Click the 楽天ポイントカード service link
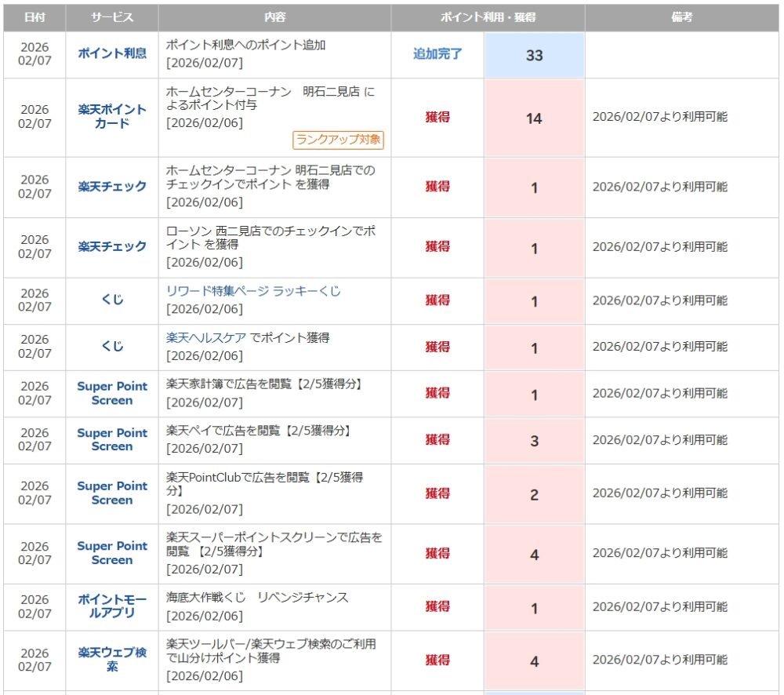This screenshot has width=784, height=695. point(112,117)
